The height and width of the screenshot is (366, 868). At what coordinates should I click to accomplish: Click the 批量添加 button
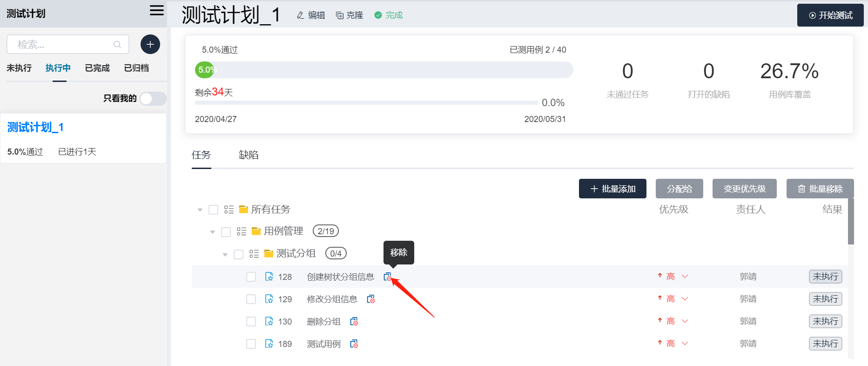tap(612, 189)
